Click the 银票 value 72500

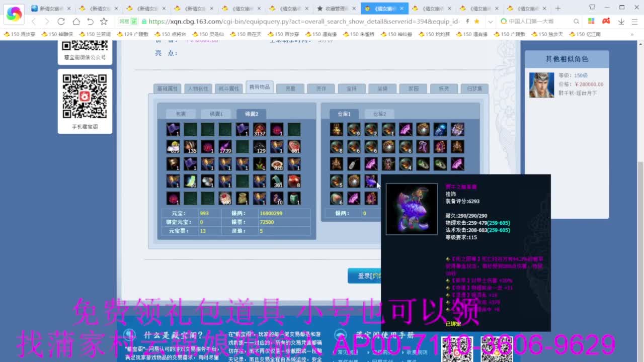tap(267, 222)
